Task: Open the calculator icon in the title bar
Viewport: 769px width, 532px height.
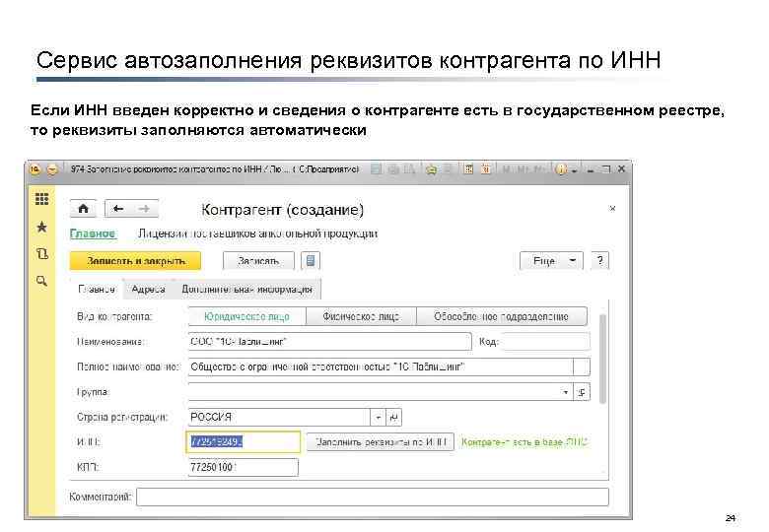Action: [x=468, y=169]
